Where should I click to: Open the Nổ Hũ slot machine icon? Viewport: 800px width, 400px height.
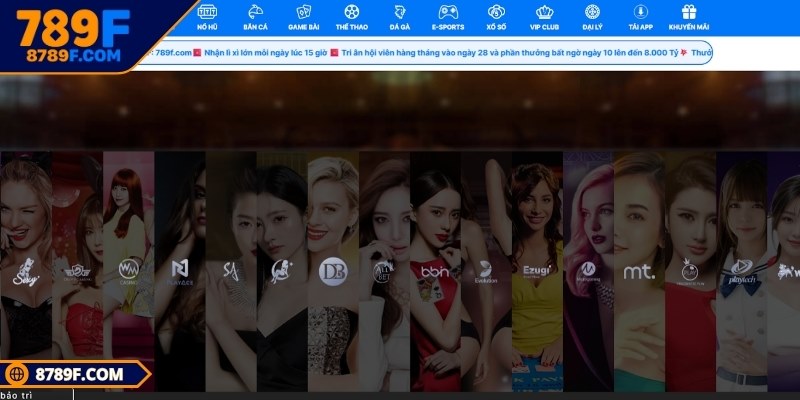(x=207, y=11)
